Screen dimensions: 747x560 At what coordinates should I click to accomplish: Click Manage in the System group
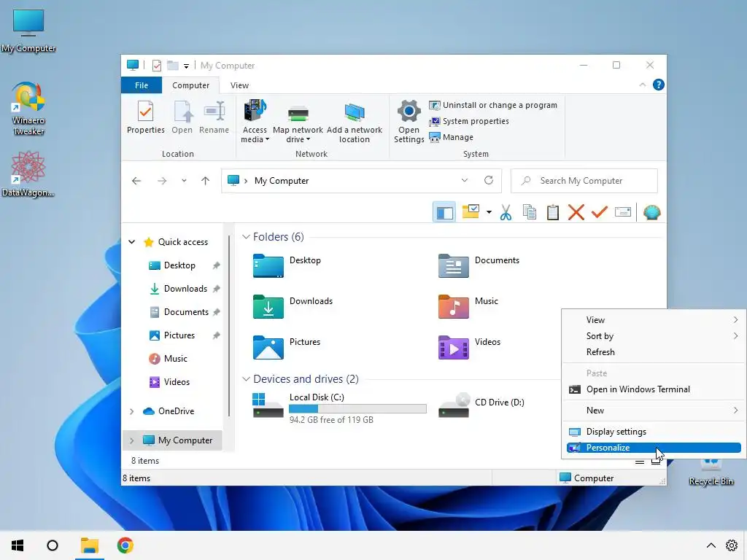pos(451,137)
